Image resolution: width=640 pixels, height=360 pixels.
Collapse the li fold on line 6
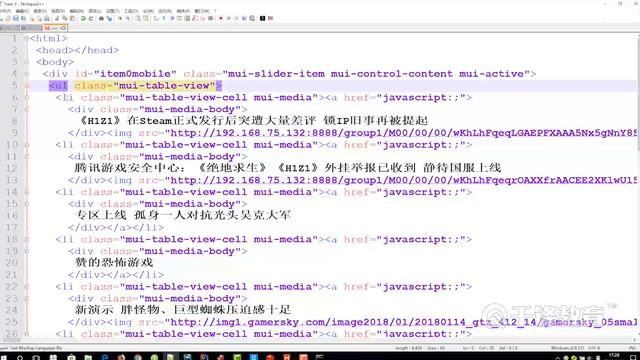tap(27, 98)
